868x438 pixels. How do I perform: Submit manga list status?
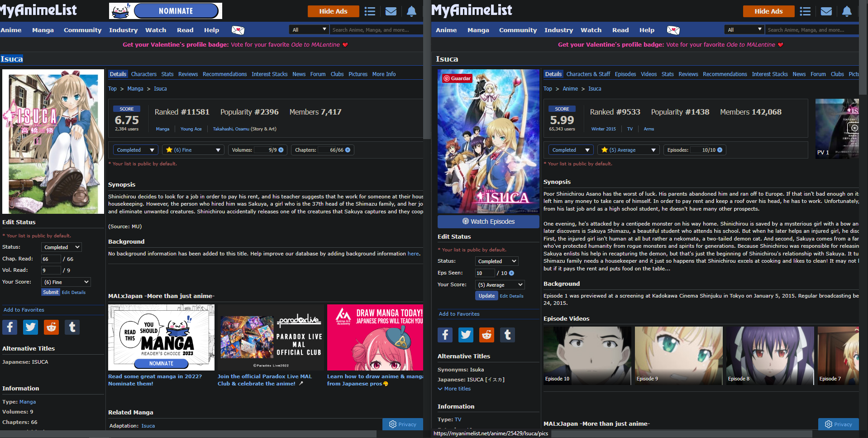point(51,293)
